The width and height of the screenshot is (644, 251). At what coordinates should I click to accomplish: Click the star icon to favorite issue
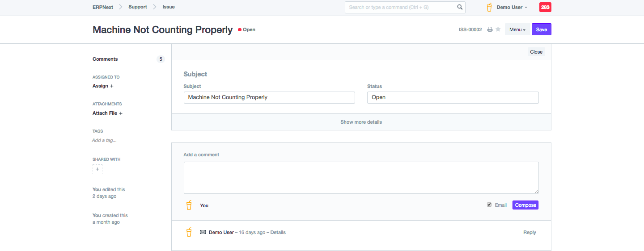pyautogui.click(x=498, y=29)
